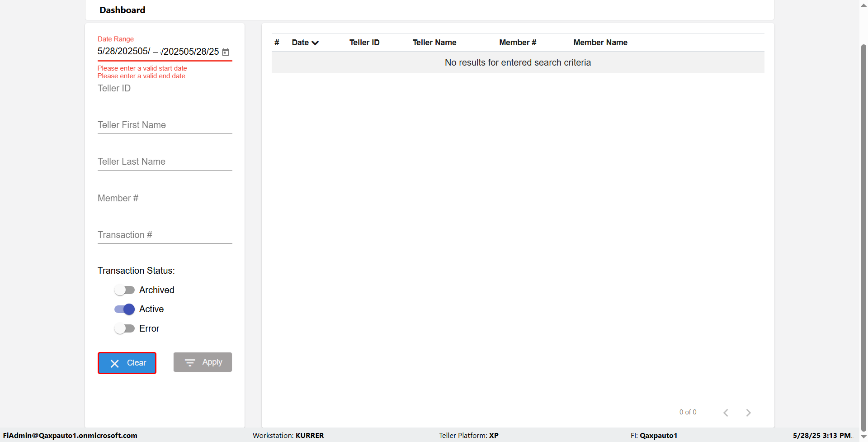The image size is (868, 442).
Task: Click the scrollbar down arrow
Action: click(x=863, y=437)
